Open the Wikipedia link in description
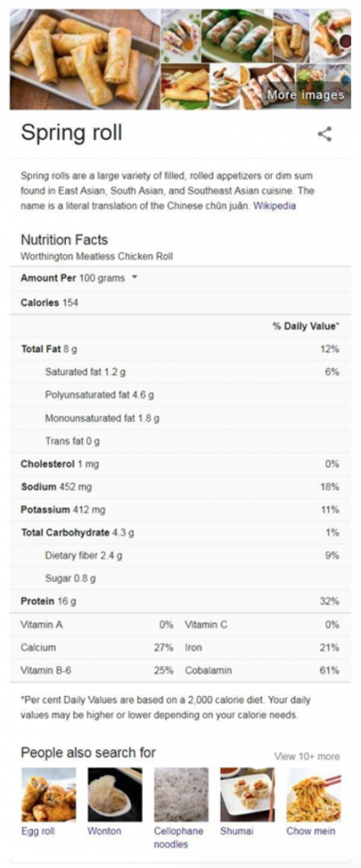 [275, 206]
